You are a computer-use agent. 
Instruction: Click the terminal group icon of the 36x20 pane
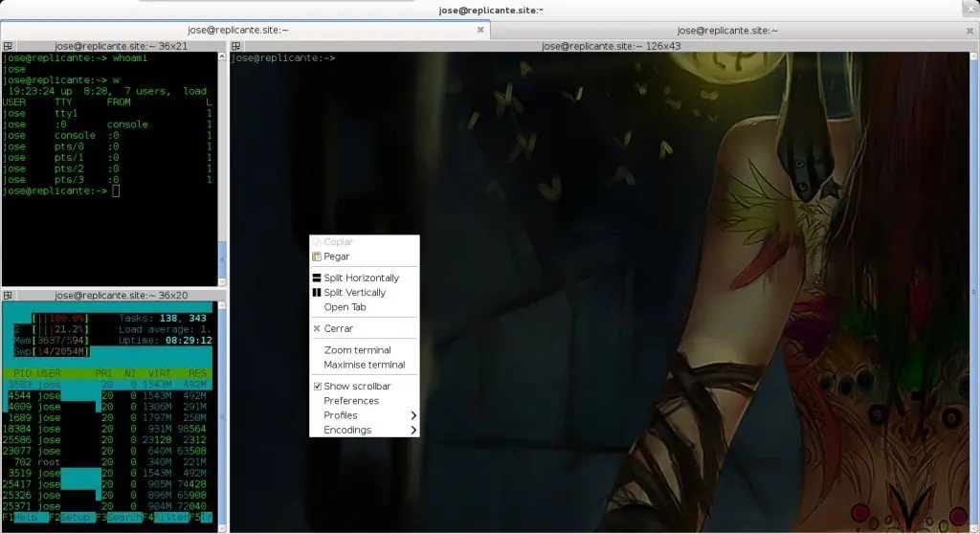8,295
